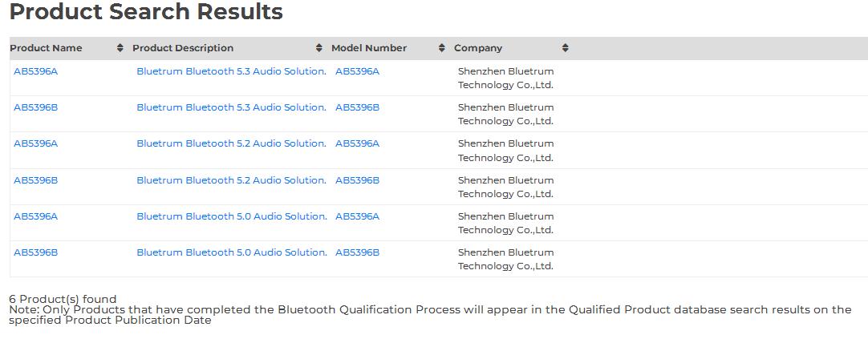Select the Product Description column header text
The image size is (868, 339).
(x=183, y=48)
